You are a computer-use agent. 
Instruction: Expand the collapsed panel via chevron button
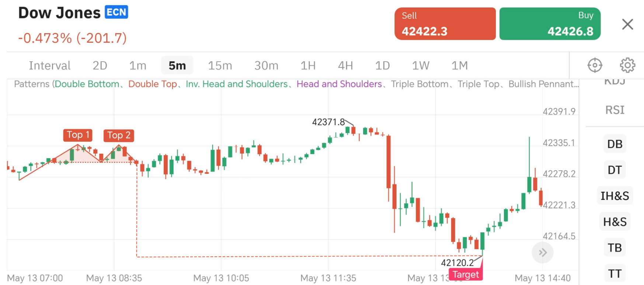point(542,252)
